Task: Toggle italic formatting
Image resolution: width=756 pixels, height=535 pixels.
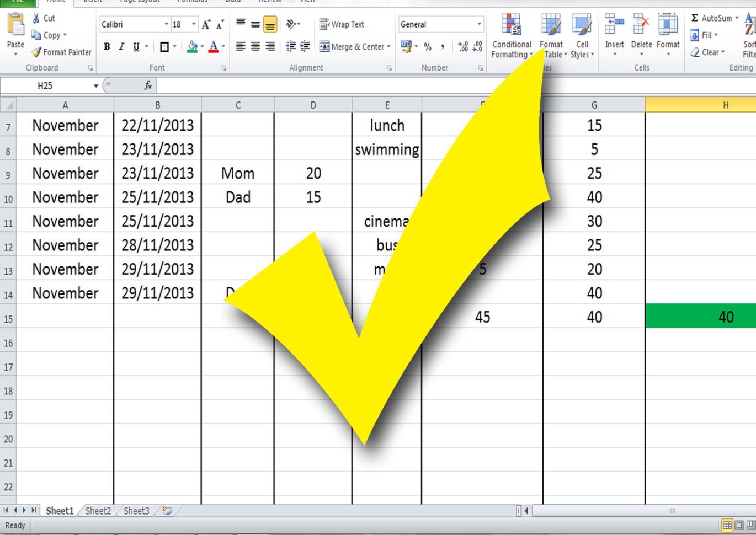Action: (121, 47)
